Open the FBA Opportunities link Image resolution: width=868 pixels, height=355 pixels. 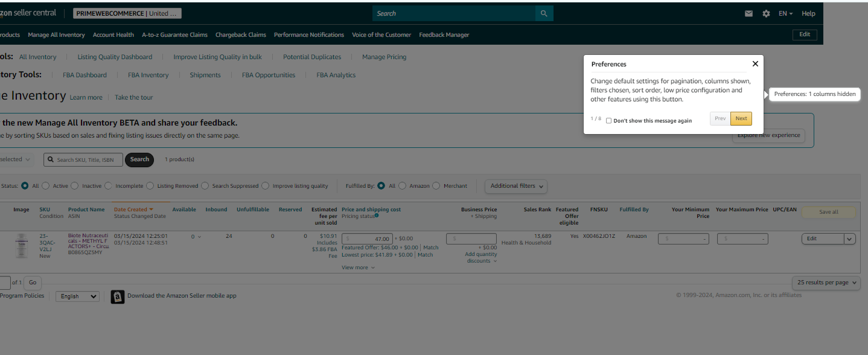269,75
